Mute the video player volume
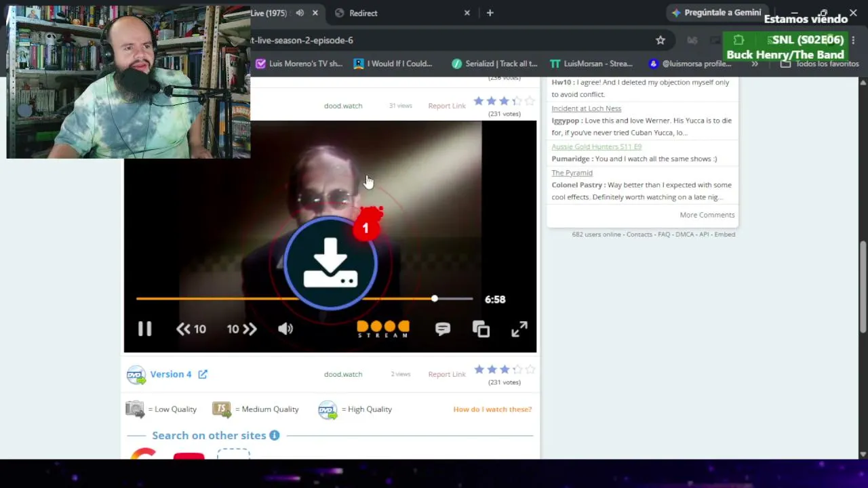Screen dimensions: 868x488 tap(285, 329)
